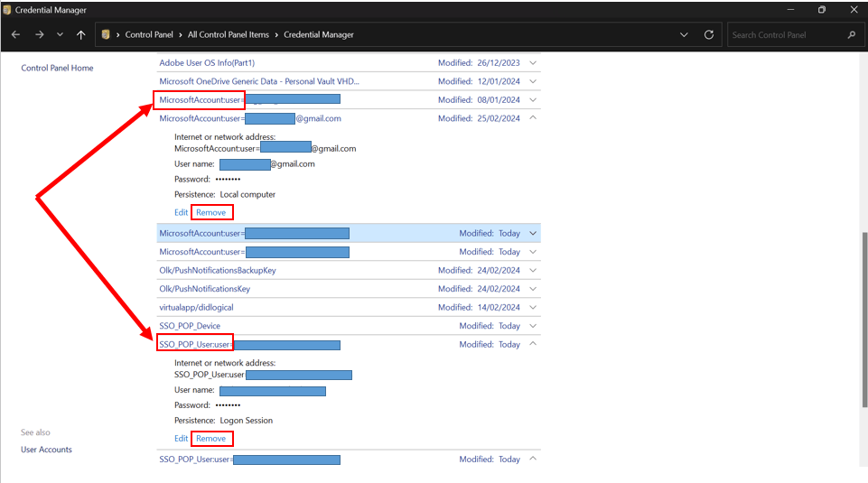Restore down the Credential Manager window
868x483 pixels.
(822, 10)
